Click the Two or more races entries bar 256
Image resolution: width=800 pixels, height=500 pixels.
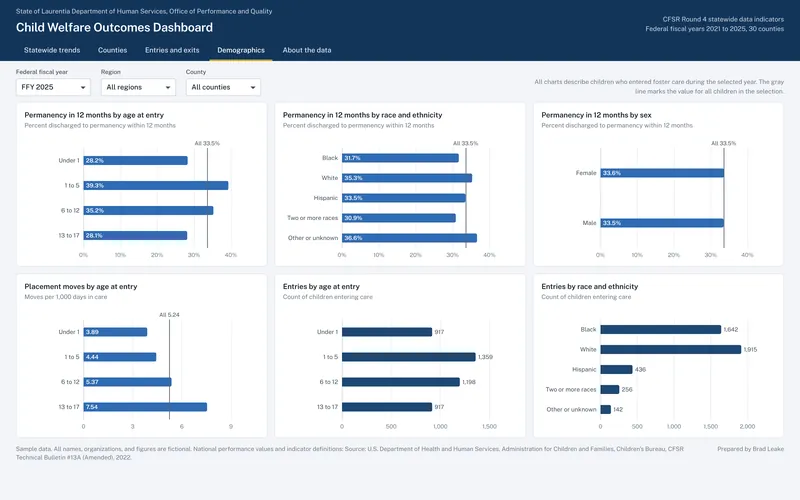coord(610,389)
